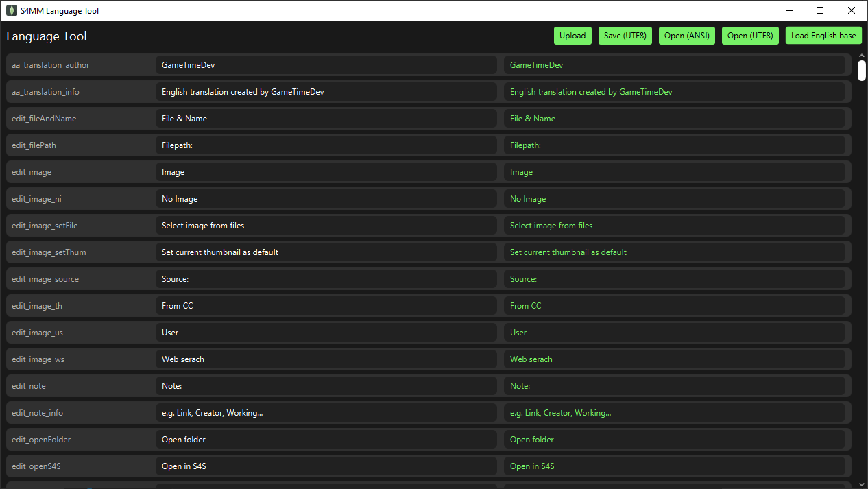The width and height of the screenshot is (868, 489).
Task: Click the green 'From CC' reference field
Action: [674, 306]
